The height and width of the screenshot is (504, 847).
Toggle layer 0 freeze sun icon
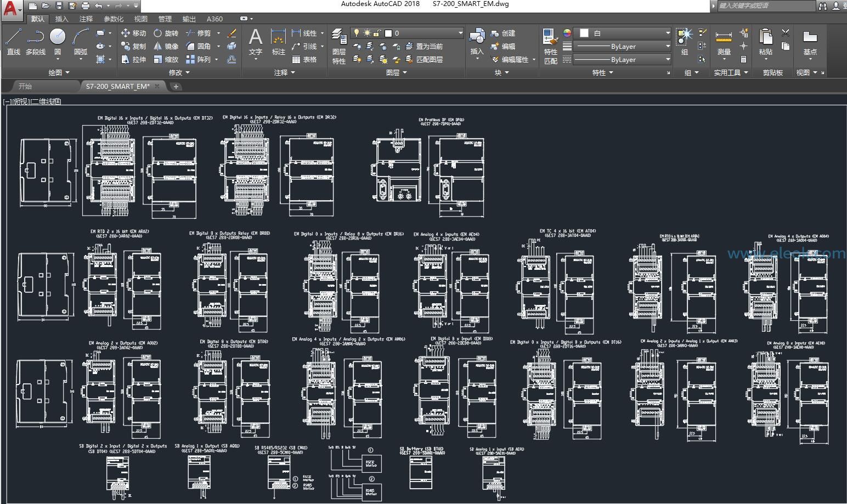click(366, 33)
